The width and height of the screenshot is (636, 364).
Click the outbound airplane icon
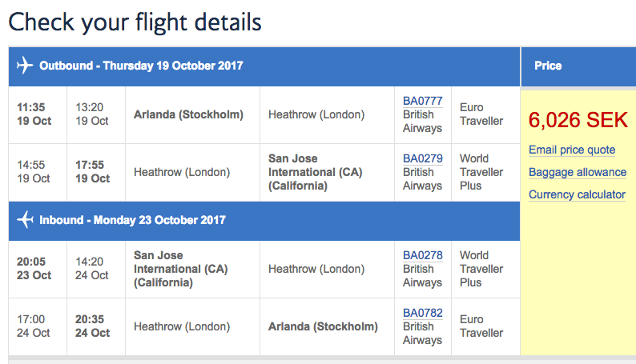[x=25, y=65]
